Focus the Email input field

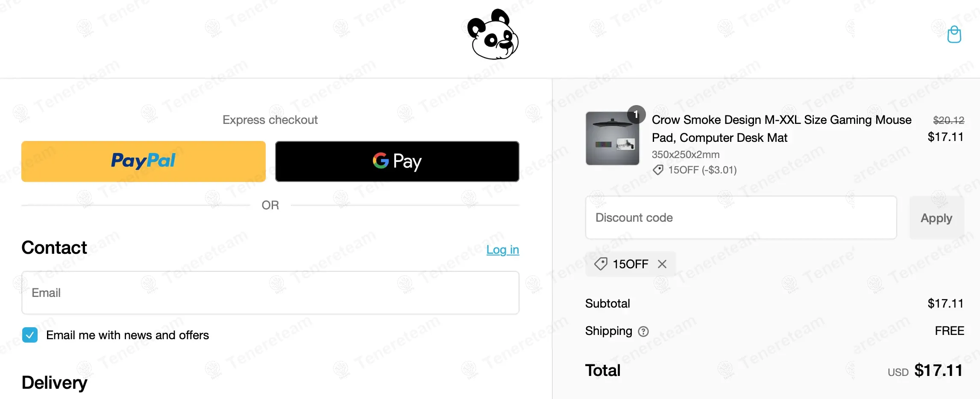(x=270, y=293)
